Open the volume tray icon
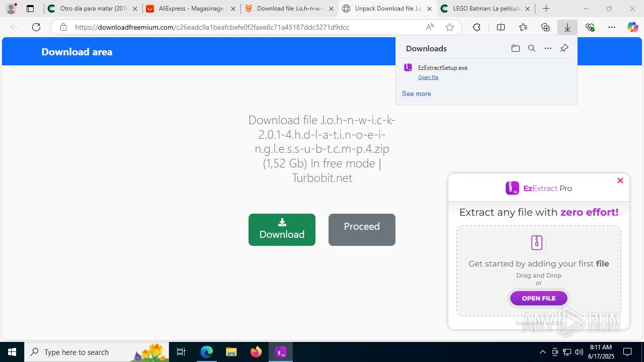 pos(579,352)
